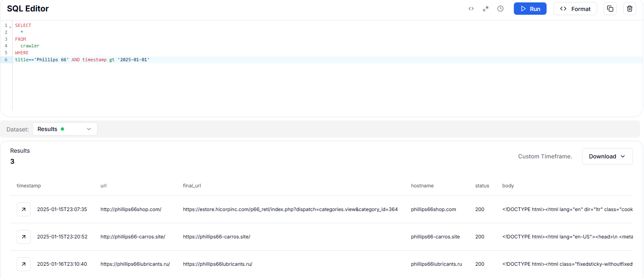Click body cell starting with lang="en-US"

(x=567, y=237)
